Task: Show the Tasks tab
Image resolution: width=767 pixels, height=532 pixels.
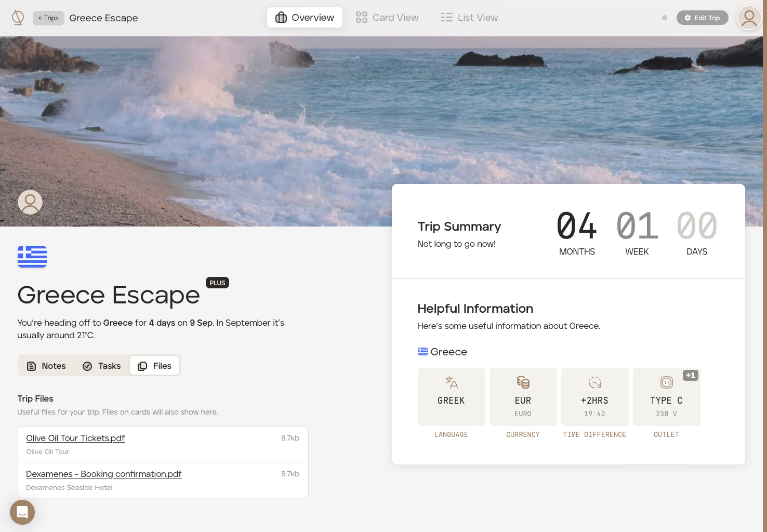Action: tap(102, 366)
